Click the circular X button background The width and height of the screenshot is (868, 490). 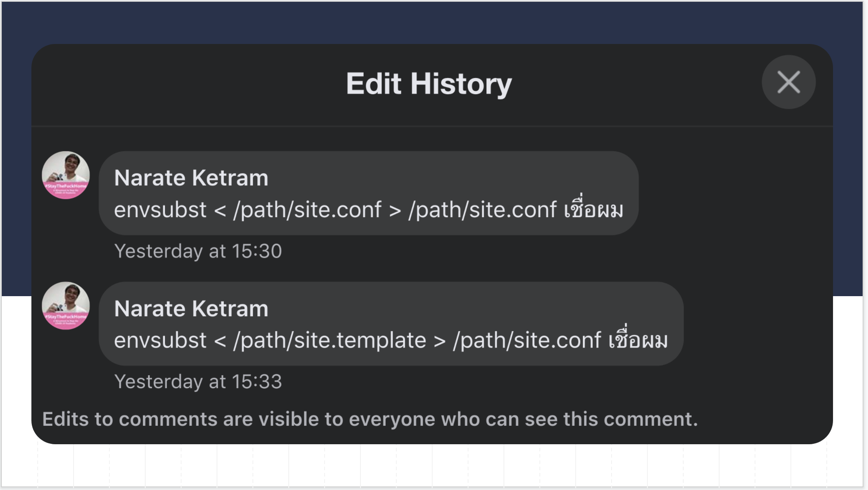click(788, 82)
